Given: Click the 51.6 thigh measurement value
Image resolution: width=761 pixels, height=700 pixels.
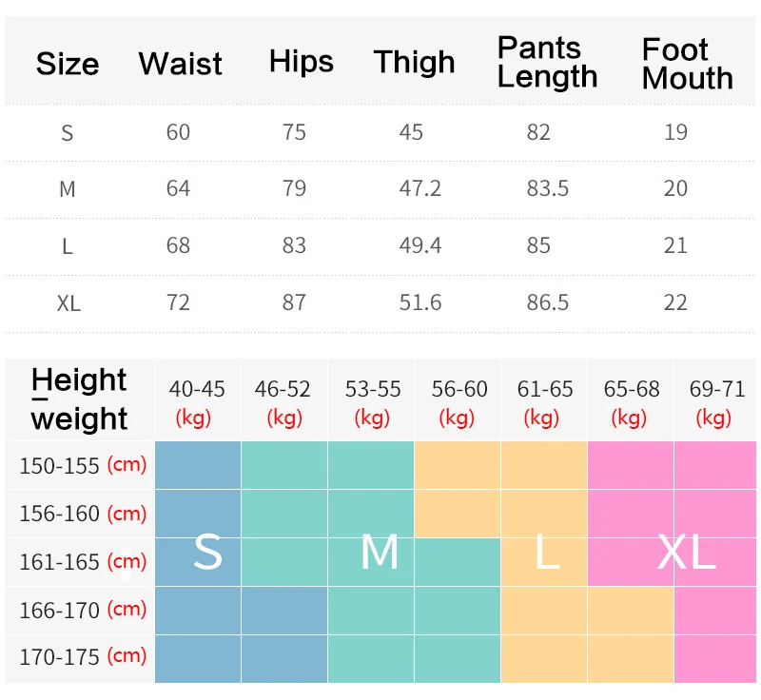Looking at the screenshot, I should pyautogui.click(x=420, y=302).
